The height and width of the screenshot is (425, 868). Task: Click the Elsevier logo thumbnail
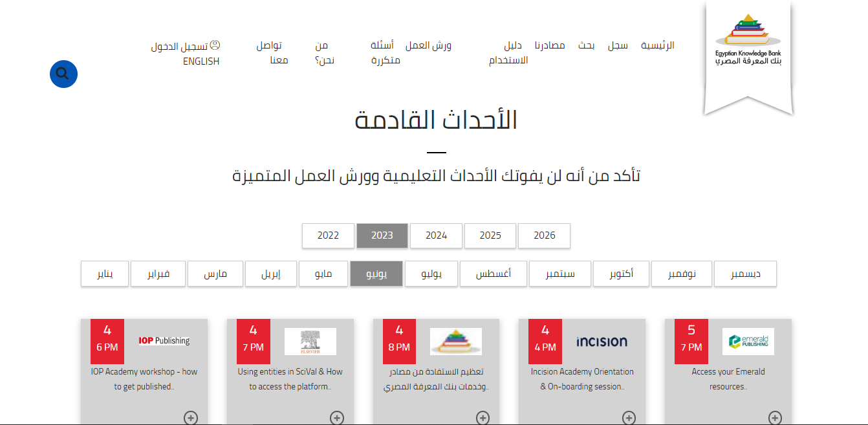coord(310,342)
